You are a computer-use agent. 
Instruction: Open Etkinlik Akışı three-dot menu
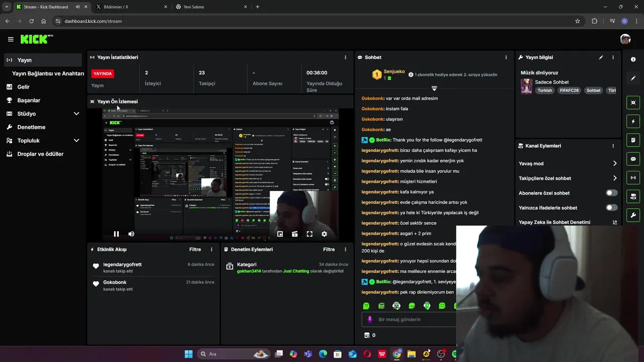pos(211,249)
